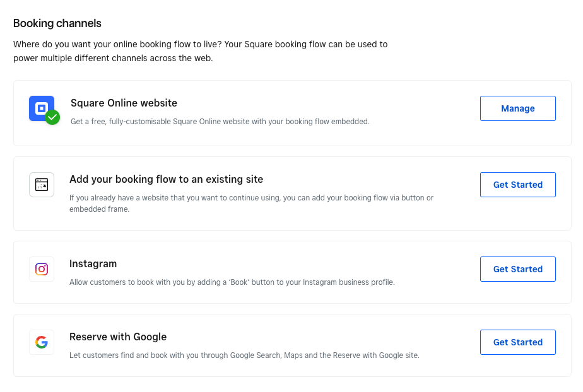Viewport: 583px width, 392px height.
Task: Select the 'Instagram' channel title text
Action: [x=93, y=263]
